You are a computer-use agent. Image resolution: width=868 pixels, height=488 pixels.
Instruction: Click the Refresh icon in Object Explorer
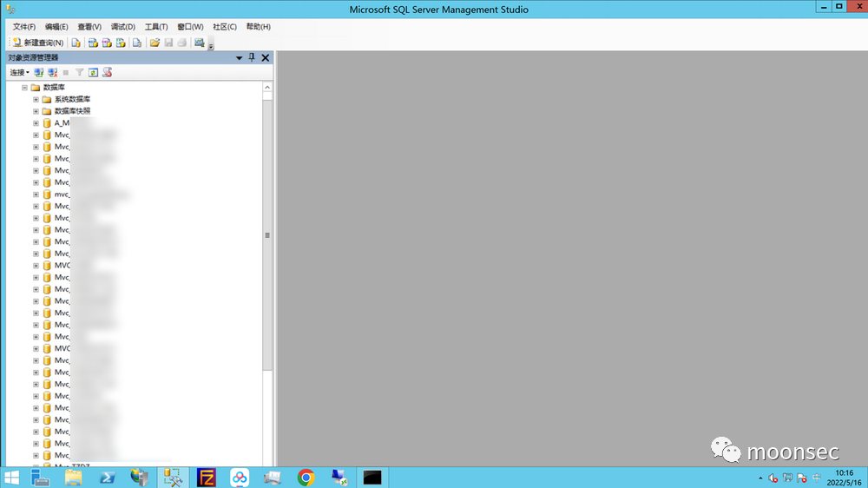click(93, 73)
